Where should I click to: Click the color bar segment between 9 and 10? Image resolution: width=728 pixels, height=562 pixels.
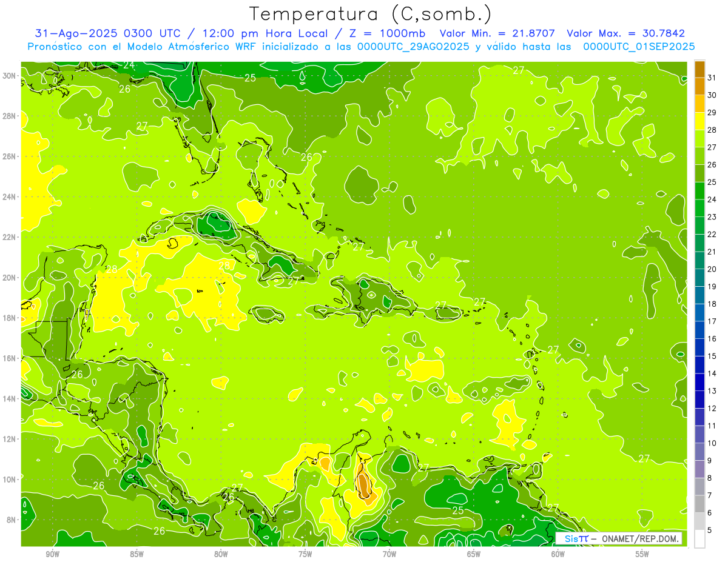point(699,452)
